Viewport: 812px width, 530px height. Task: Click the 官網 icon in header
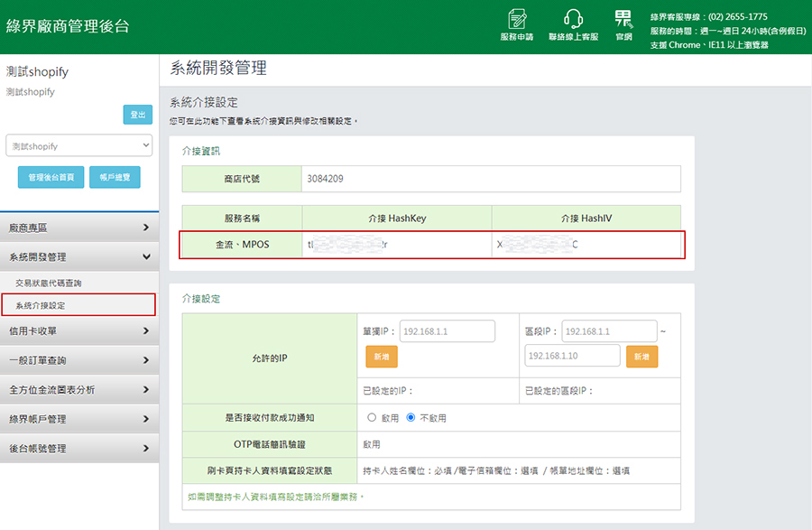(x=623, y=20)
